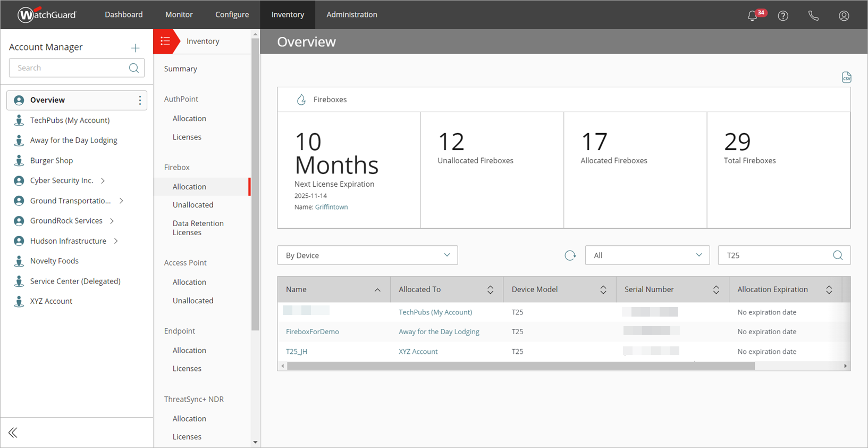This screenshot has width=868, height=448.
Task: Switch to the Configure tab
Action: (232, 14)
